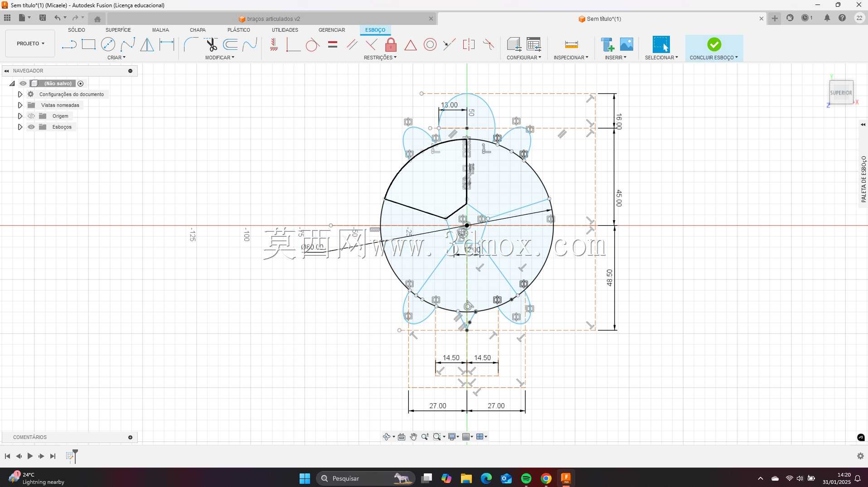Save the document with the floppy icon
This screenshot has width=868, height=487.
point(43,18)
